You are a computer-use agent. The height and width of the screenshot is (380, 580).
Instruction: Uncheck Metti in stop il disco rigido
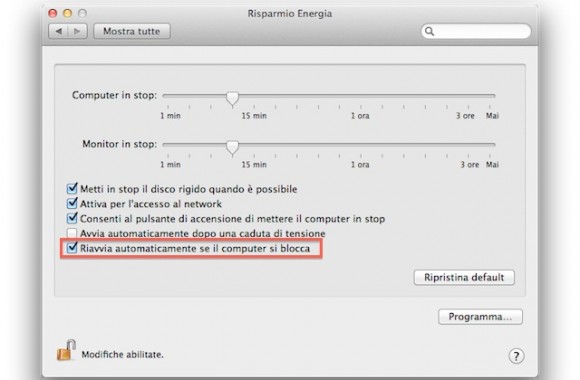click(72, 189)
